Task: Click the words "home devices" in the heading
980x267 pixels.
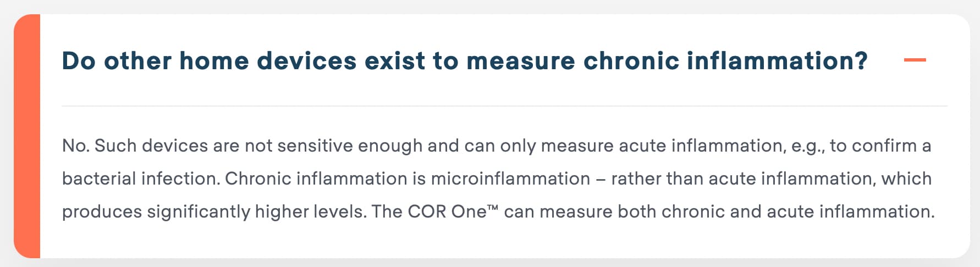Action: pos(268,60)
